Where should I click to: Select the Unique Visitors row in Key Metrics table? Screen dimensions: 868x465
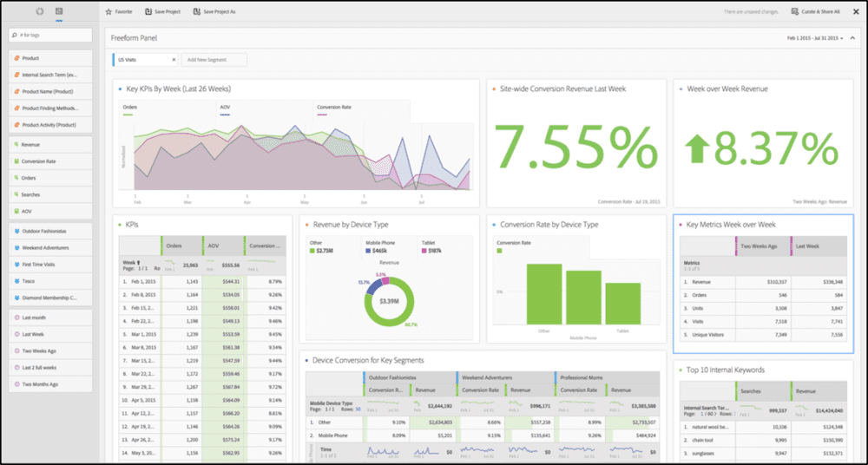pos(763,335)
